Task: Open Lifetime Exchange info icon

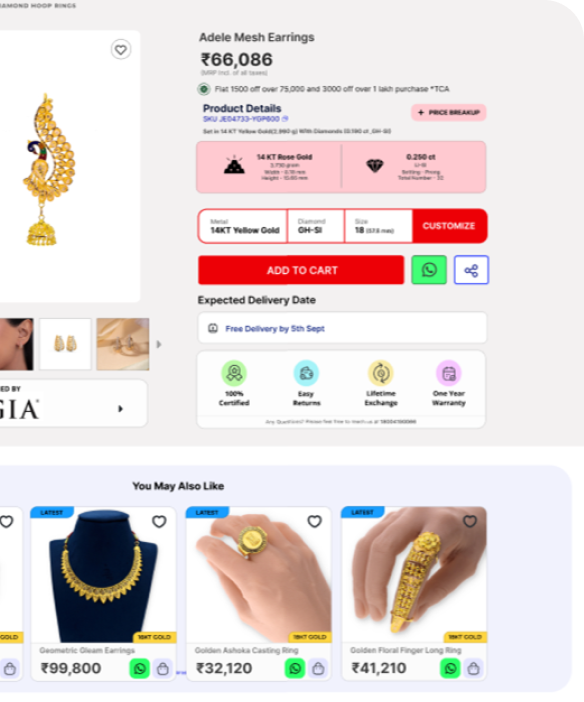Action: 381,373
